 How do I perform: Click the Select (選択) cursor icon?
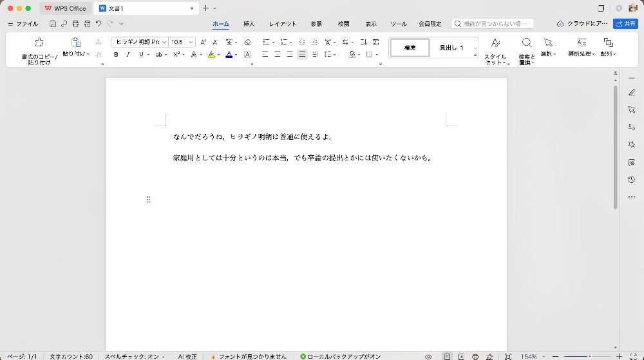(x=548, y=43)
